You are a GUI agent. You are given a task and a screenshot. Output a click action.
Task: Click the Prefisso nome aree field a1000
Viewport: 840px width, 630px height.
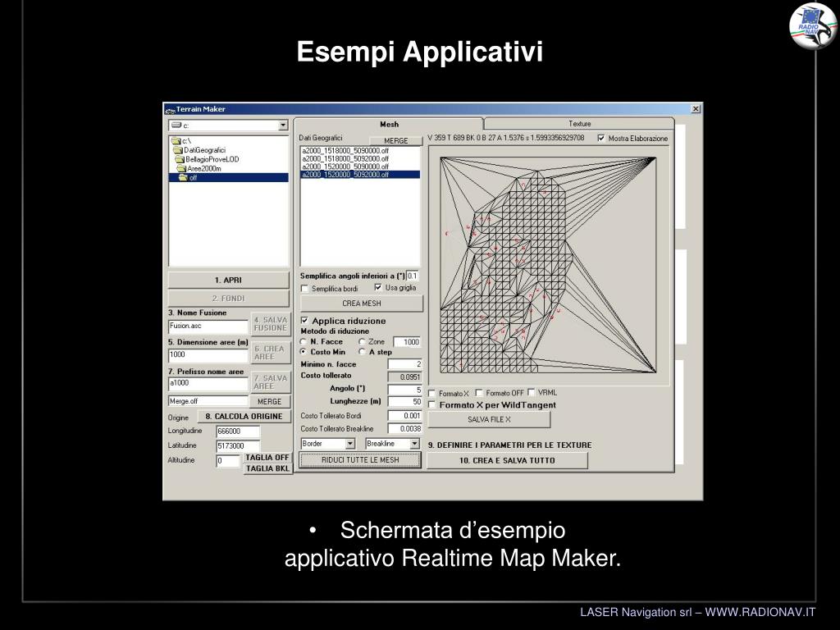click(x=208, y=384)
